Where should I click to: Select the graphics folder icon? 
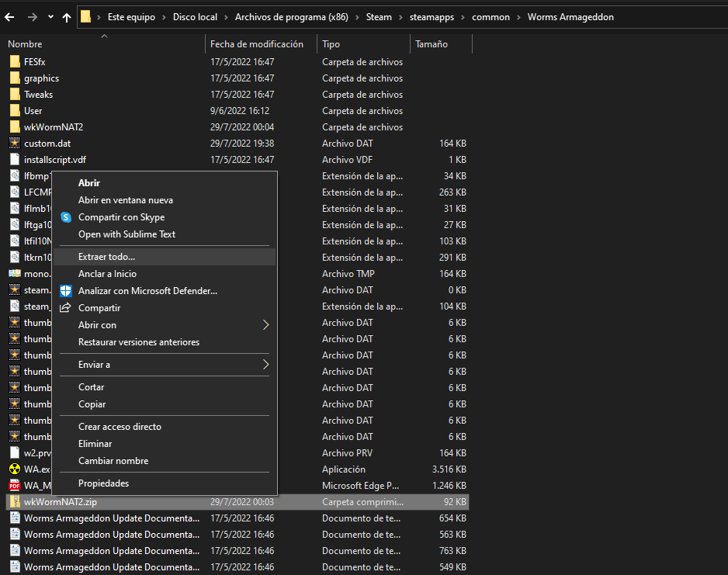coord(15,78)
